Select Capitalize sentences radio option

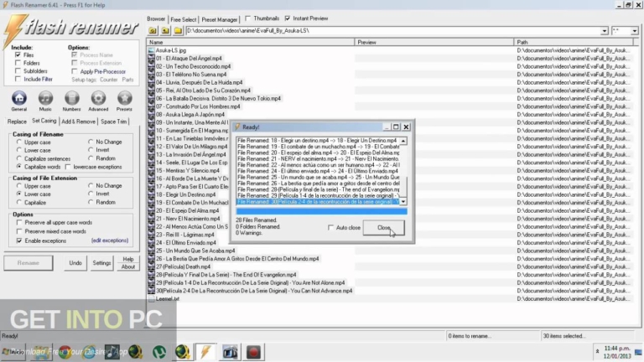click(x=19, y=158)
